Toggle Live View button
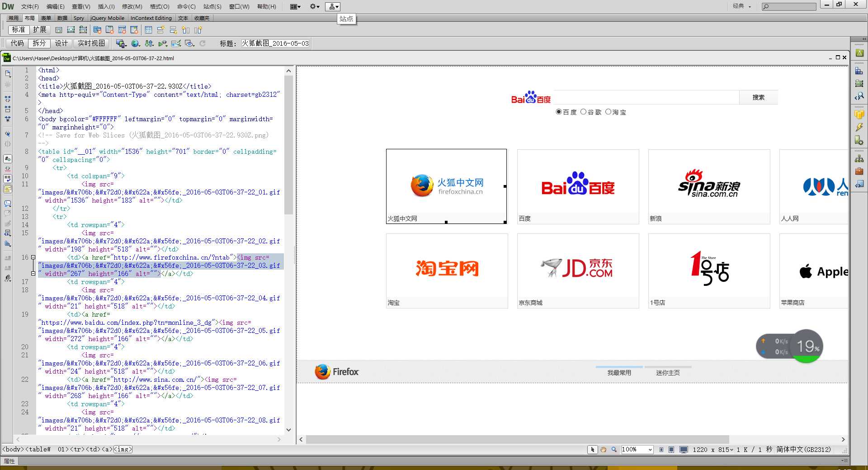 pos(91,43)
